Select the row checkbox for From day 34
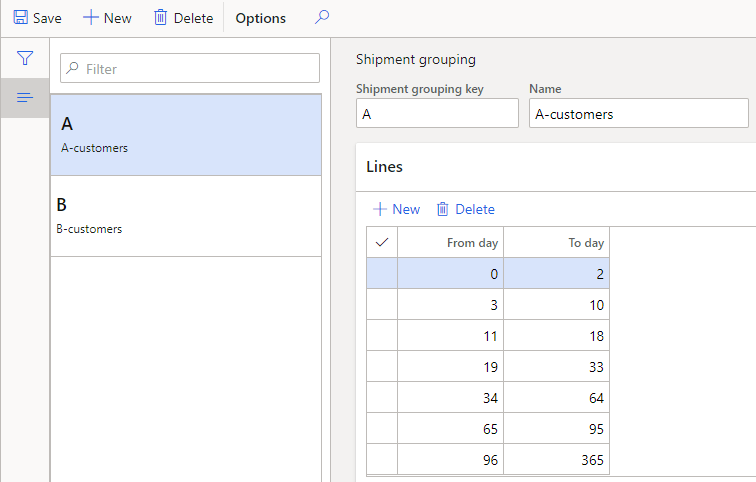756x482 pixels. pos(382,397)
